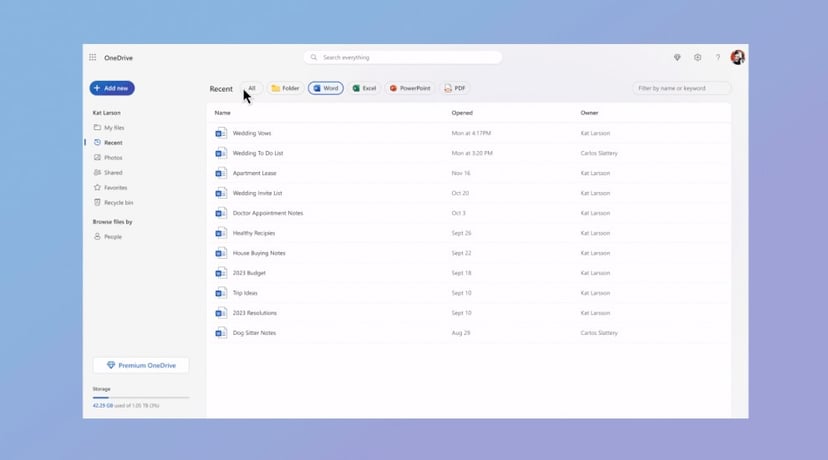Open My files in sidebar
This screenshot has height=460, width=828.
[109, 128]
